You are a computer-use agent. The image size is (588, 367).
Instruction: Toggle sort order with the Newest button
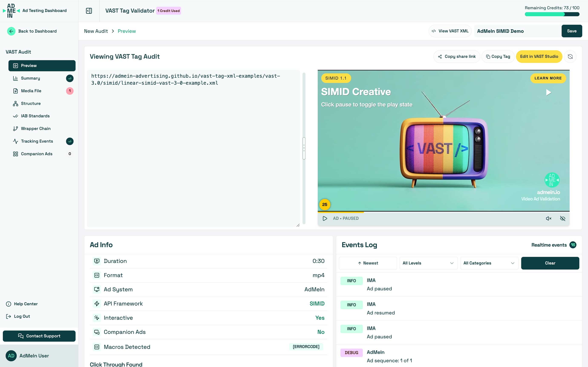pos(368,263)
